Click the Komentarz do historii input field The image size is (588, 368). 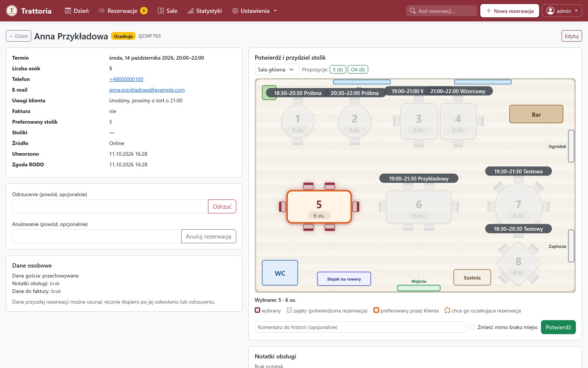point(360,327)
